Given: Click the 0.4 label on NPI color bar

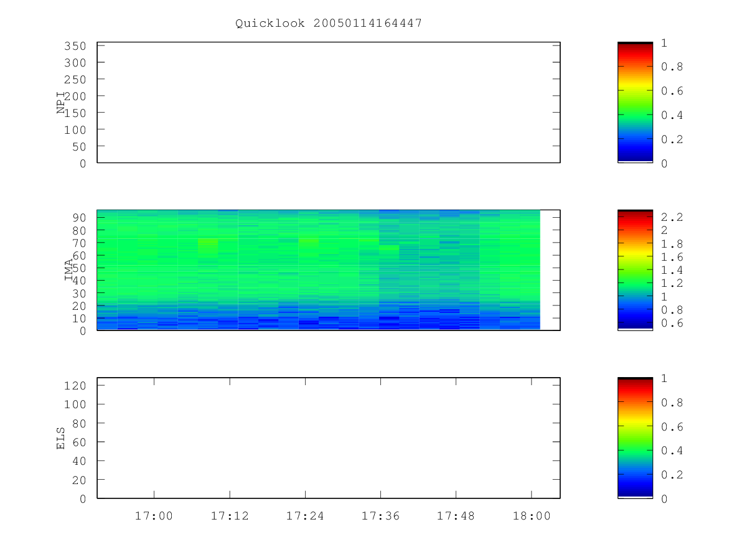Looking at the screenshot, I should (x=671, y=115).
